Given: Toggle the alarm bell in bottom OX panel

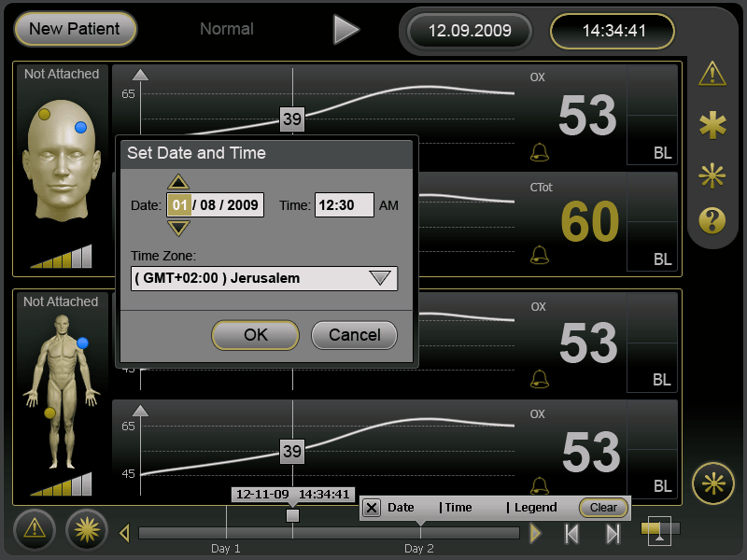Looking at the screenshot, I should pyautogui.click(x=539, y=483).
